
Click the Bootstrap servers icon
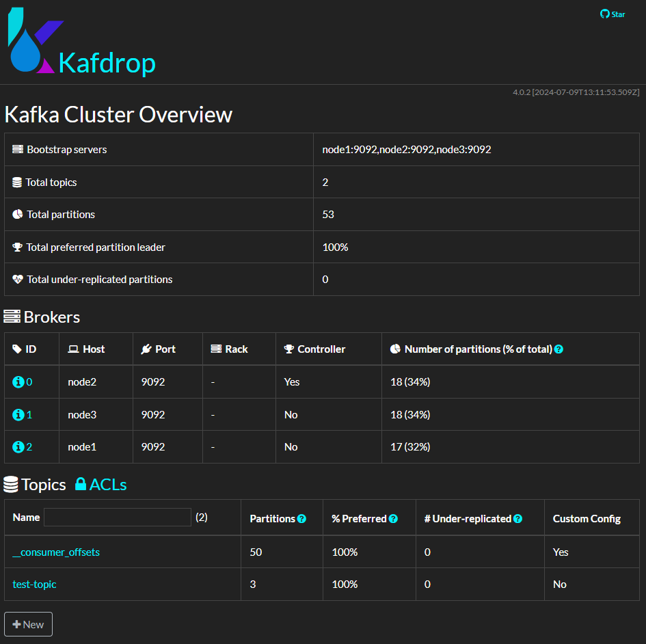18,149
